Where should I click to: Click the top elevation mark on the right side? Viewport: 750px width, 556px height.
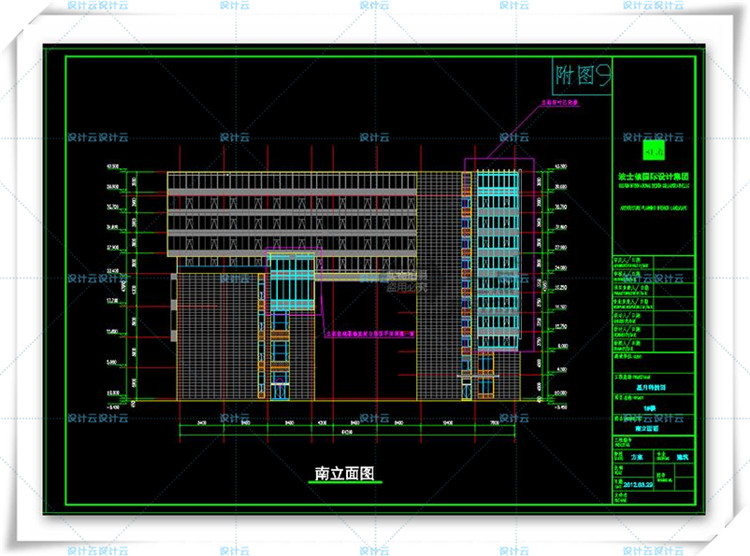[561, 167]
